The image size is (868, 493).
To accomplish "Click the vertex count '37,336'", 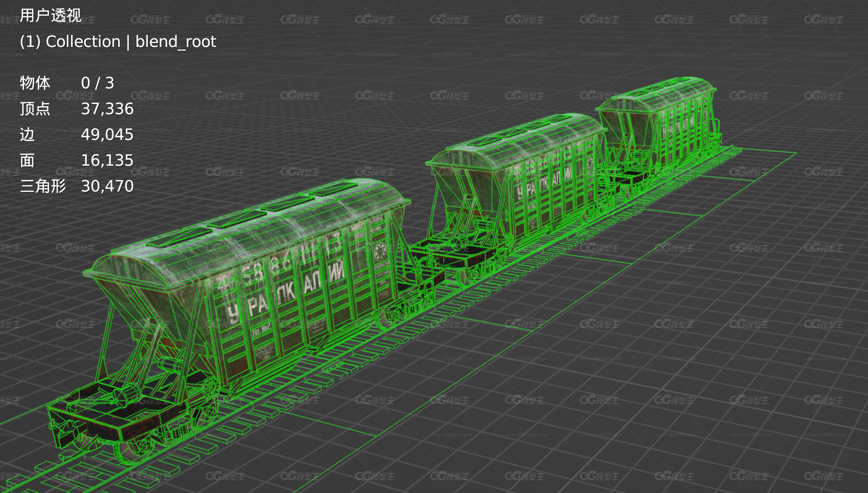I will (x=107, y=109).
